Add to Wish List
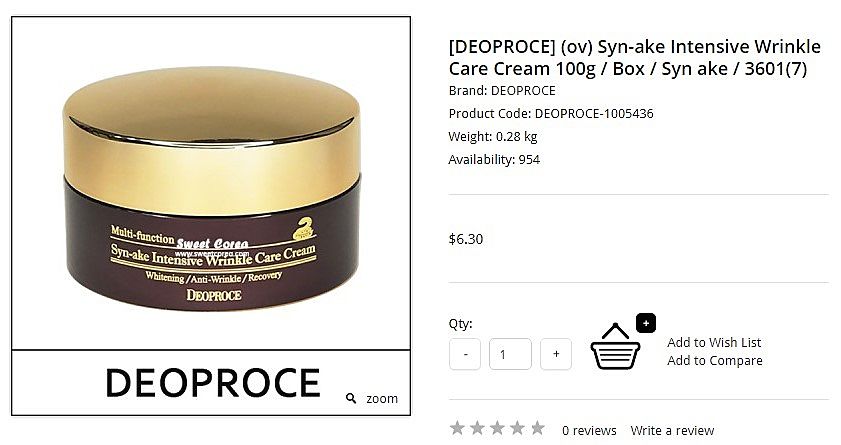The height and width of the screenshot is (445, 841). [x=714, y=342]
